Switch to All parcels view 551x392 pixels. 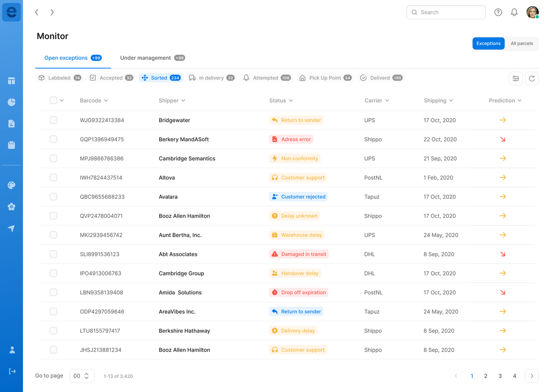click(x=521, y=43)
